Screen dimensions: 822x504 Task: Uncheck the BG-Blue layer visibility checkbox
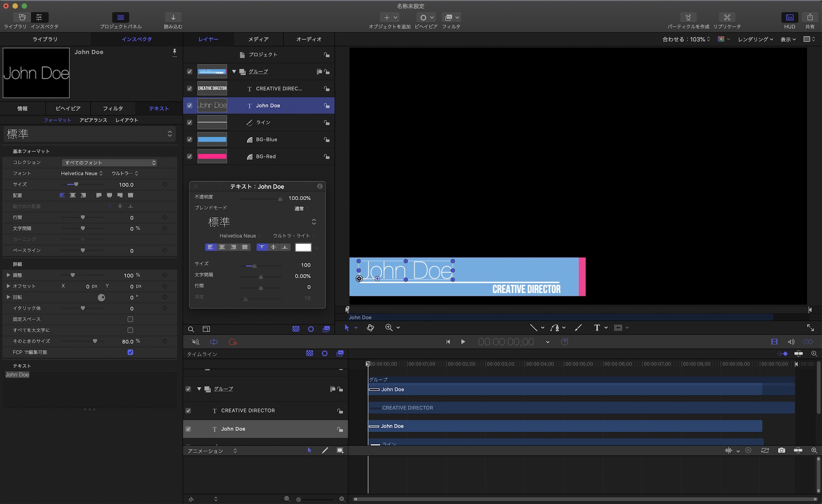coord(189,139)
